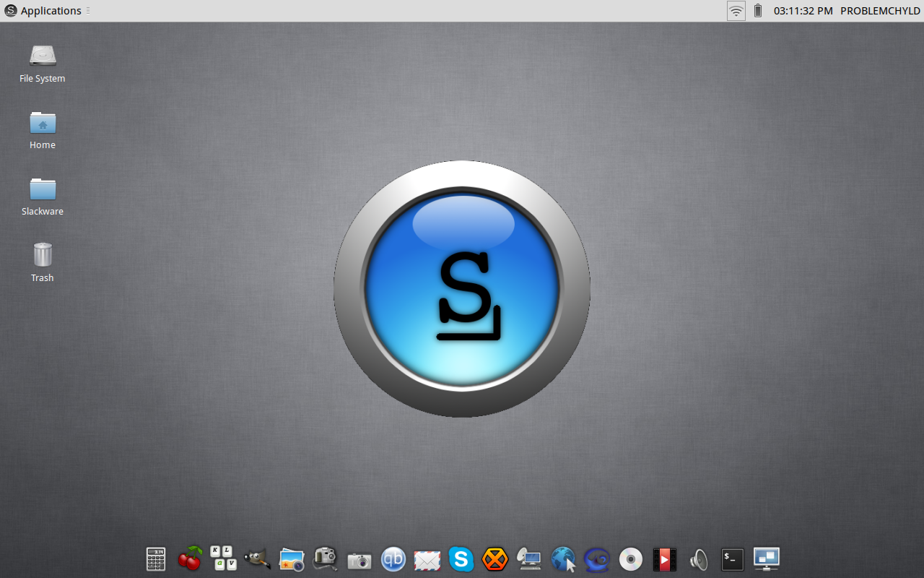Screen dimensions: 924x578
Task: Open the mail envelope app
Action: click(427, 560)
